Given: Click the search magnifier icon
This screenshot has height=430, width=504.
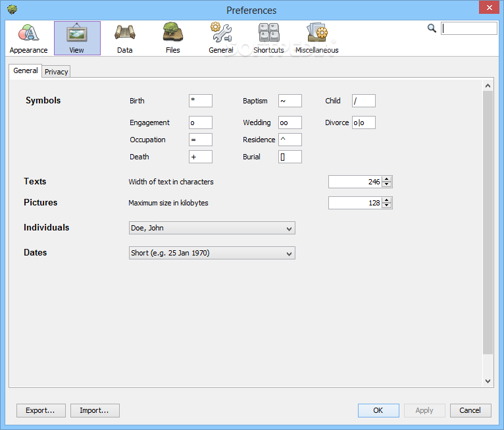Looking at the screenshot, I should click(432, 28).
